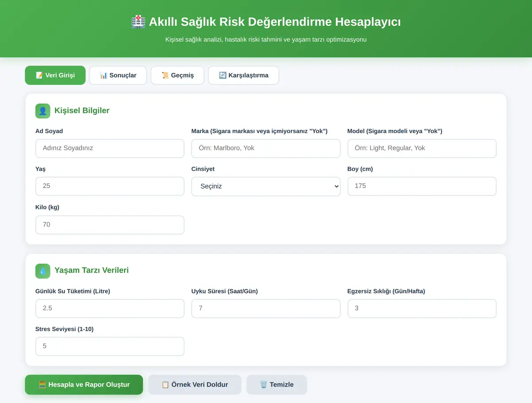Click Hesapla ve Rapor Oluştur button
The width and height of the screenshot is (532, 403).
point(84,385)
